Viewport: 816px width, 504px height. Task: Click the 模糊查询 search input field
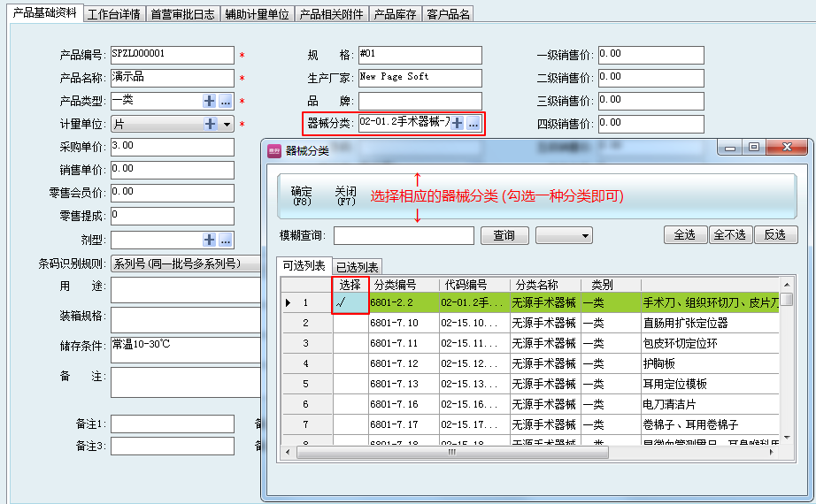pyautogui.click(x=404, y=235)
